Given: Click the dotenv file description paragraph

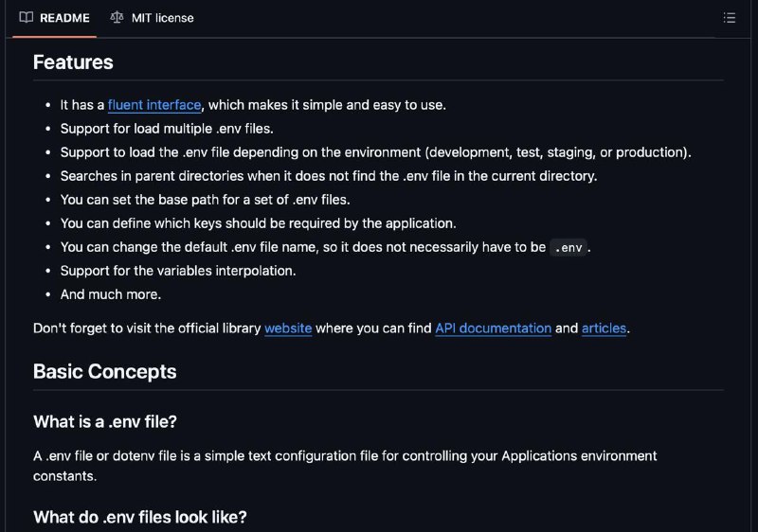Looking at the screenshot, I should coord(345,466).
